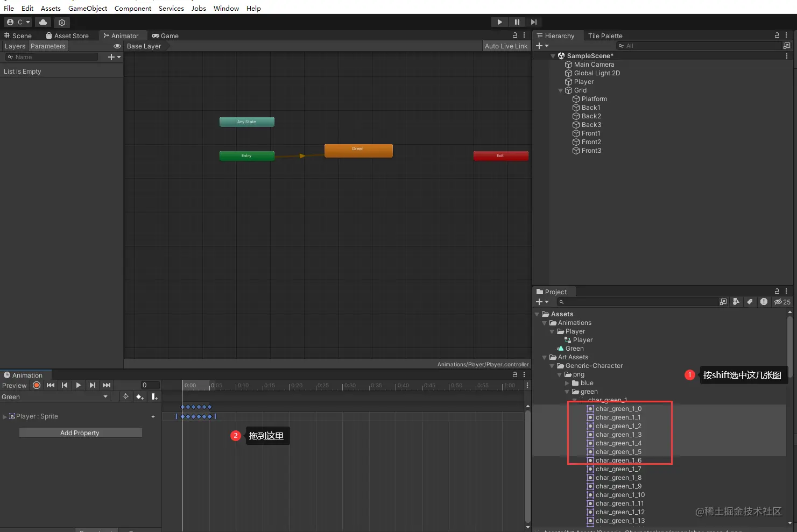The image size is (797, 532).
Task: Jump to the last keyframe in Animation
Action: 107,385
